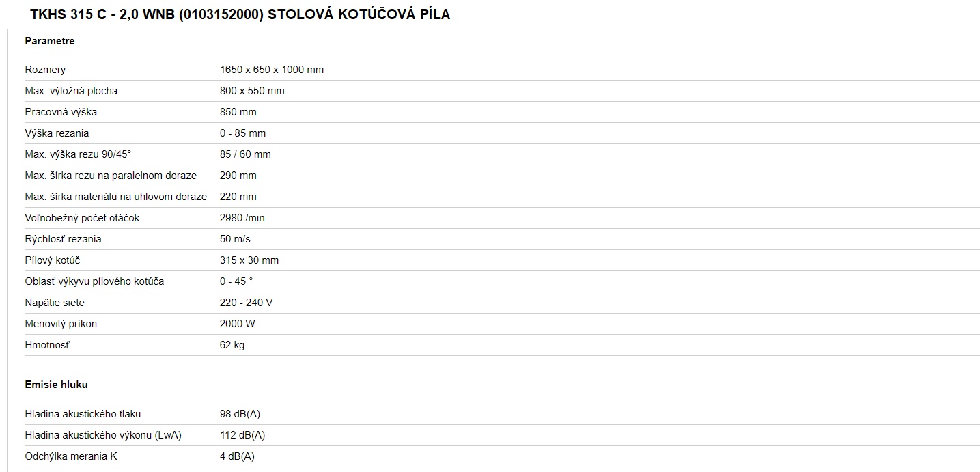Select the 1650 x 650 x 1000 mm value
The width and height of the screenshot is (980, 472).
272,70
